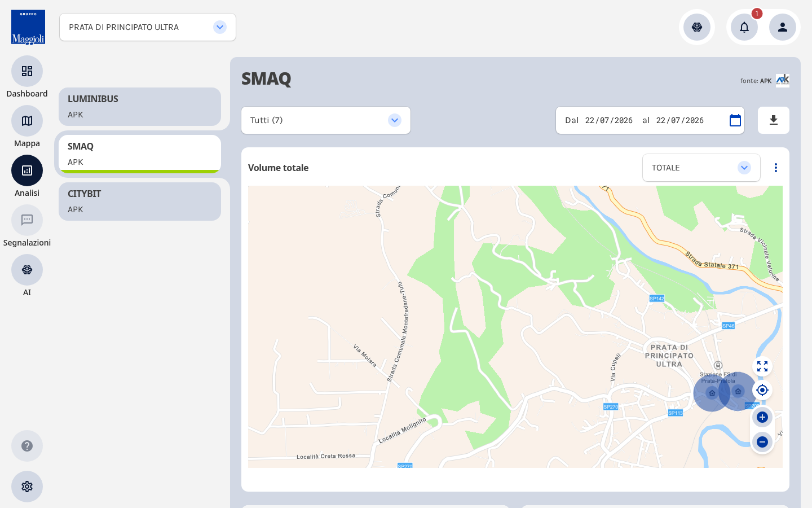This screenshot has width=812, height=508.
Task: Click the Gruppo Maggioli logo
Action: tap(28, 27)
